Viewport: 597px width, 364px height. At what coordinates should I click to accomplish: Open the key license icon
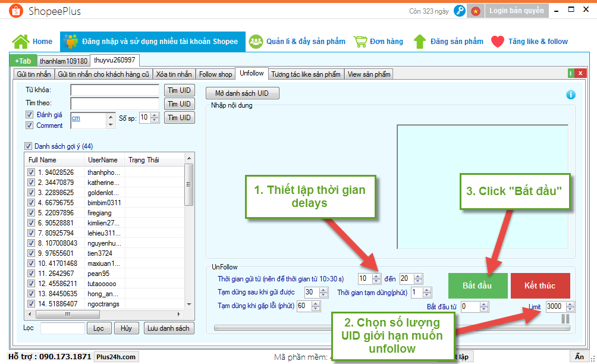click(459, 11)
